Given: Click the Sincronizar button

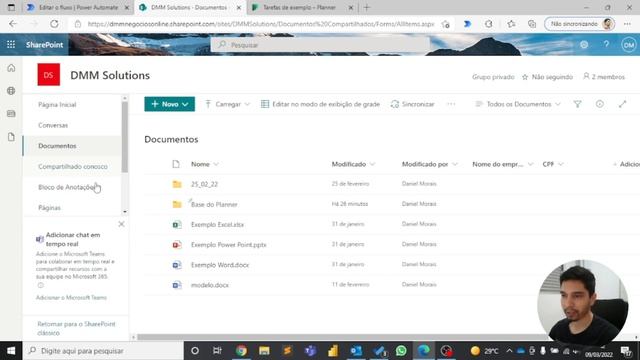Looking at the screenshot, I should click(x=413, y=104).
